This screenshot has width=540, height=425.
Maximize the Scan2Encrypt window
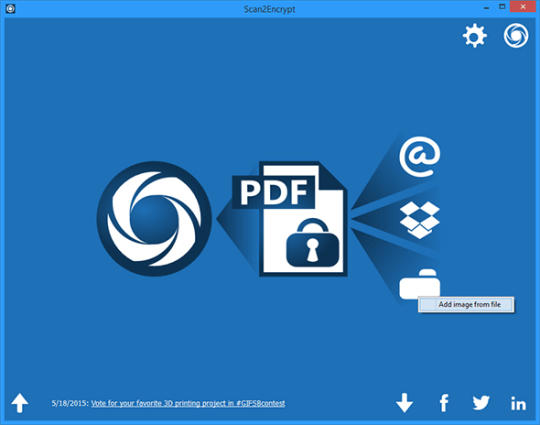click(502, 7)
